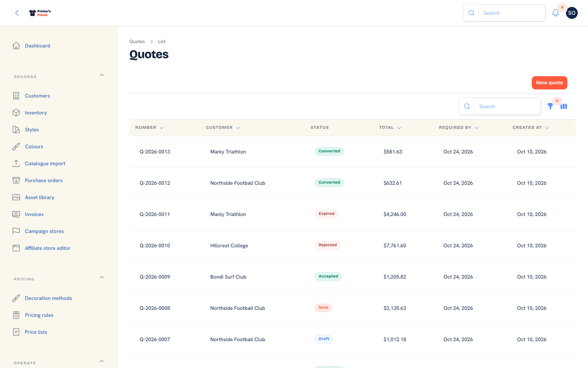Screen dimensions: 588x368
Task: Click the Purchase orders inbox icon
Action: click(x=16, y=180)
